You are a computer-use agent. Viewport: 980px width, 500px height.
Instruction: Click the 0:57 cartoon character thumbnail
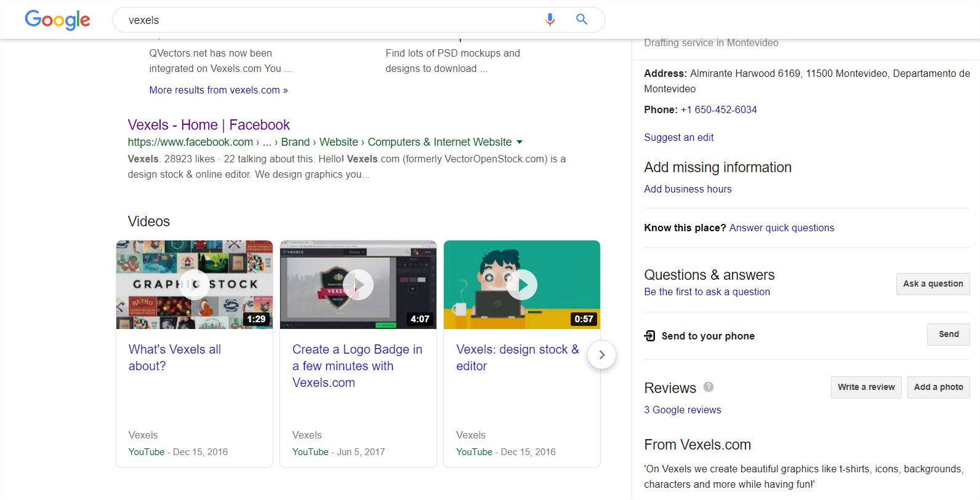point(522,285)
